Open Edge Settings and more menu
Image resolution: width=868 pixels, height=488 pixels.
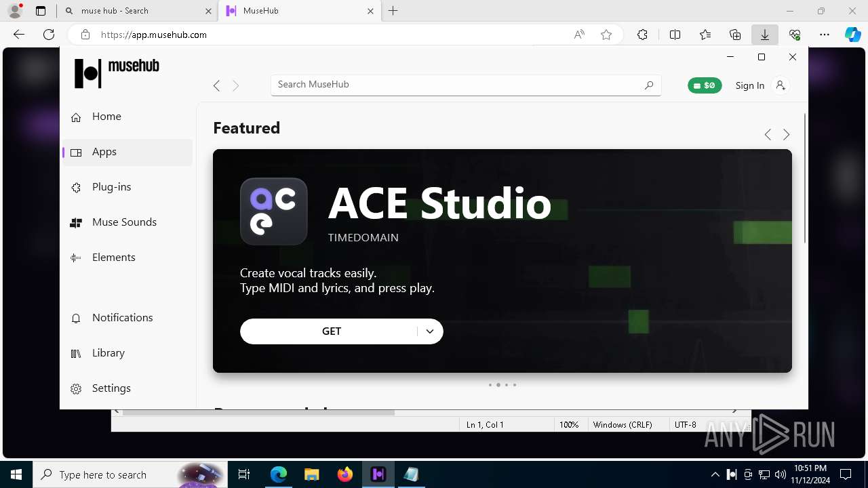point(825,35)
